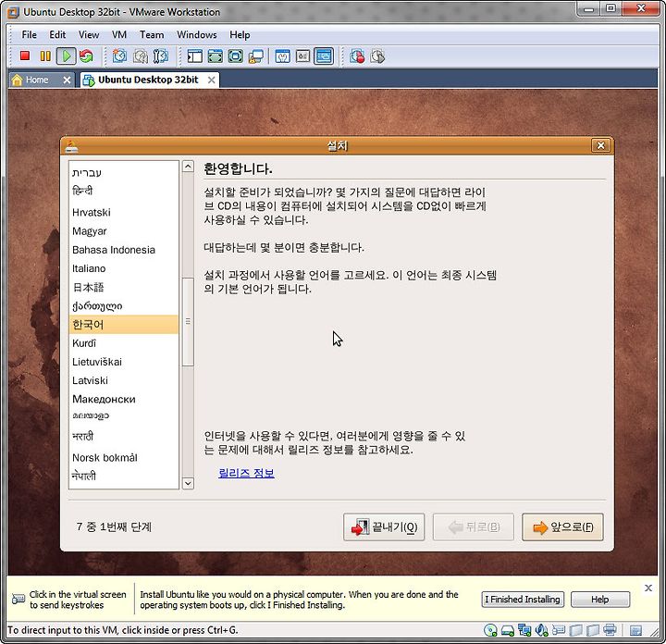The image size is (666, 644).
Task: Select the Ubuntu Desktop 32bit tab
Action: pos(148,80)
